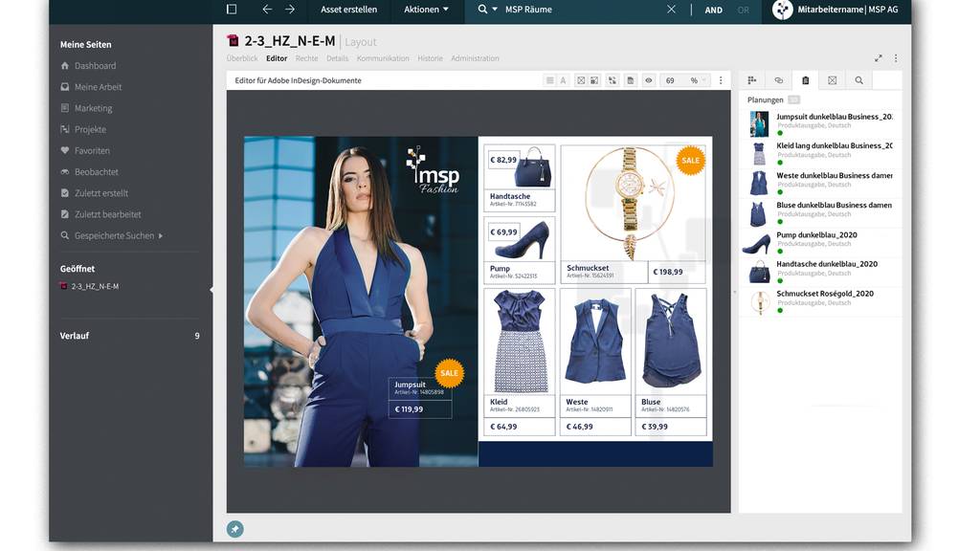This screenshot has height=551, width=980.
Task: Open the search tab in right panel
Action: (x=858, y=80)
